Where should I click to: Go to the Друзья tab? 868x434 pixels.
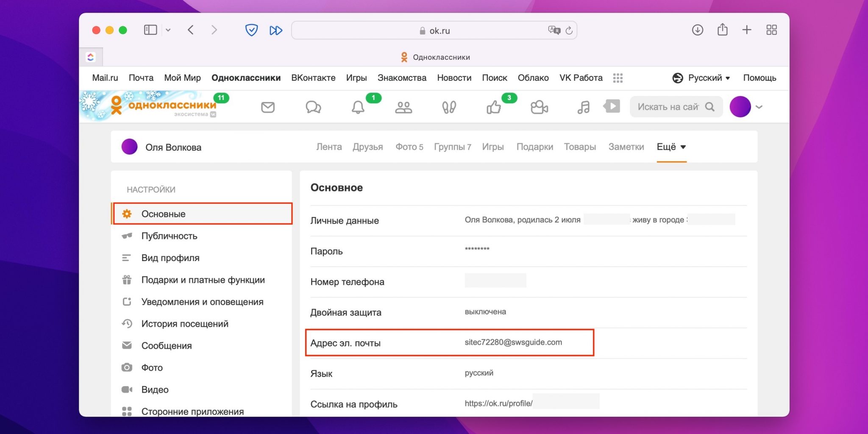[367, 147]
